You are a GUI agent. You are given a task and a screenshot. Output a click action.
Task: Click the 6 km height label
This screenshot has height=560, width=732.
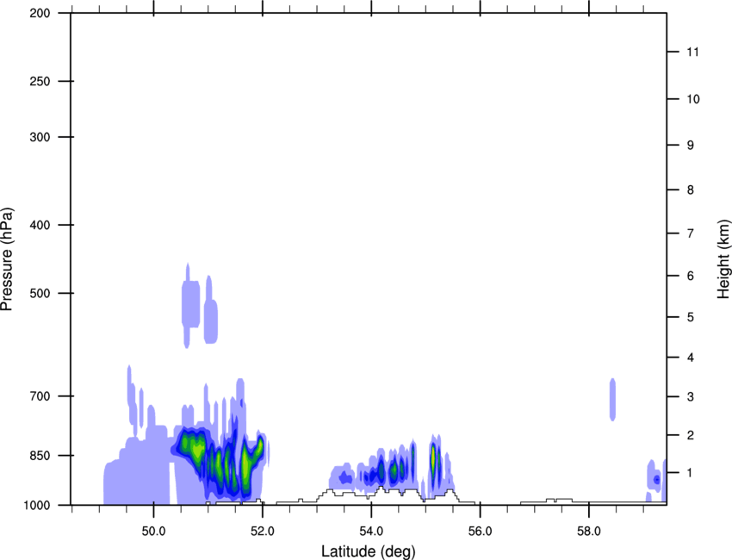coord(691,276)
